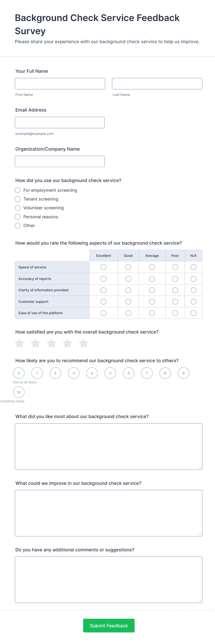Mark Speed of service as Excellent
Image resolution: width=215 pixels, height=644 pixels.
[103, 267]
